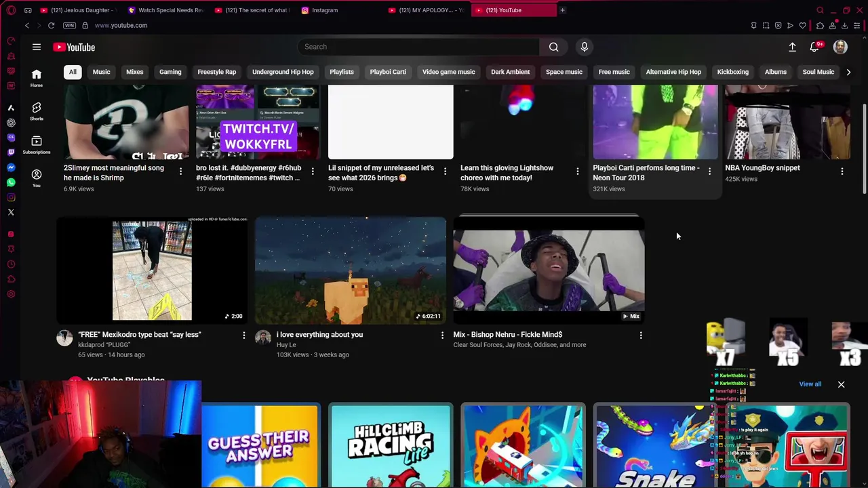Viewport: 868px width, 488px height.
Task: Open Shorts in the mini sidebar
Action: [37, 111]
